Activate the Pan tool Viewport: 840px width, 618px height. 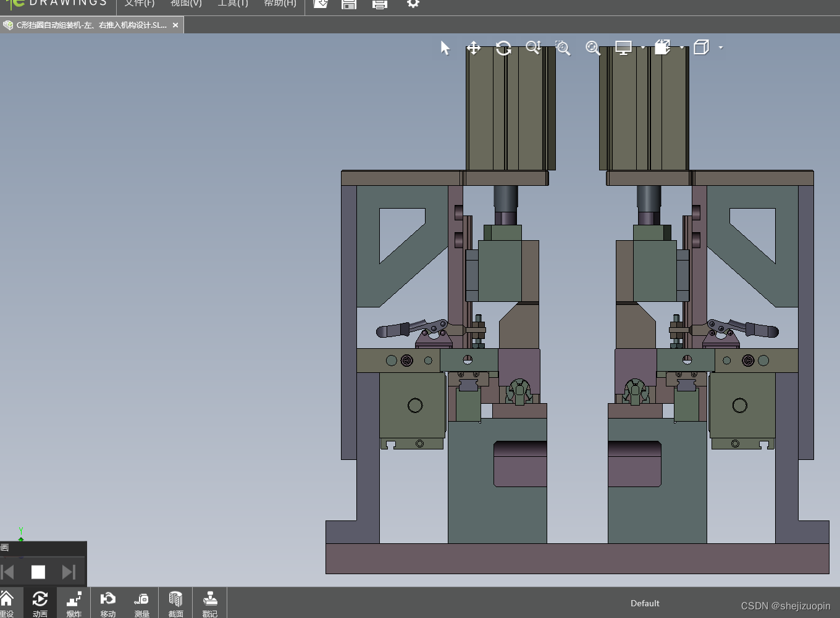point(474,48)
